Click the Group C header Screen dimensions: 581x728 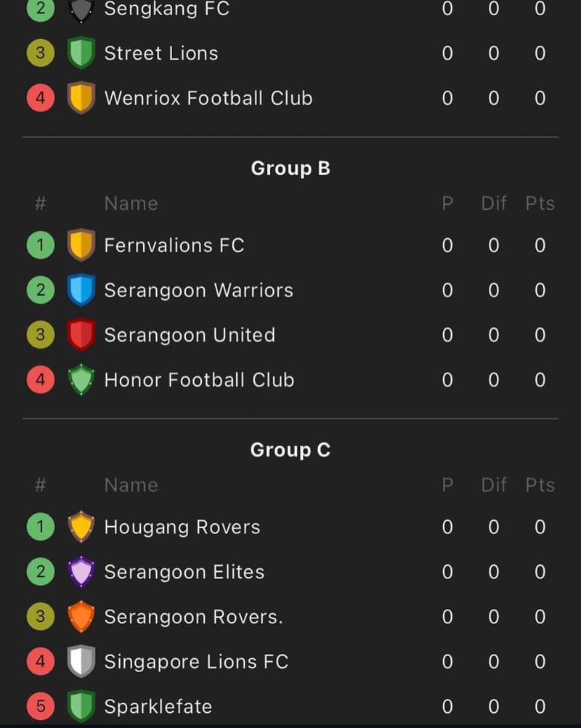tap(290, 450)
